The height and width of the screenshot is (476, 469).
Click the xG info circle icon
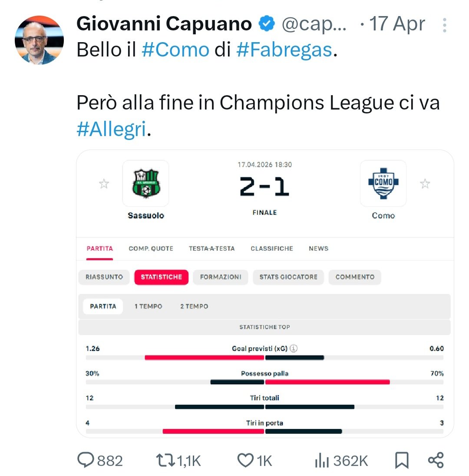tap(294, 348)
